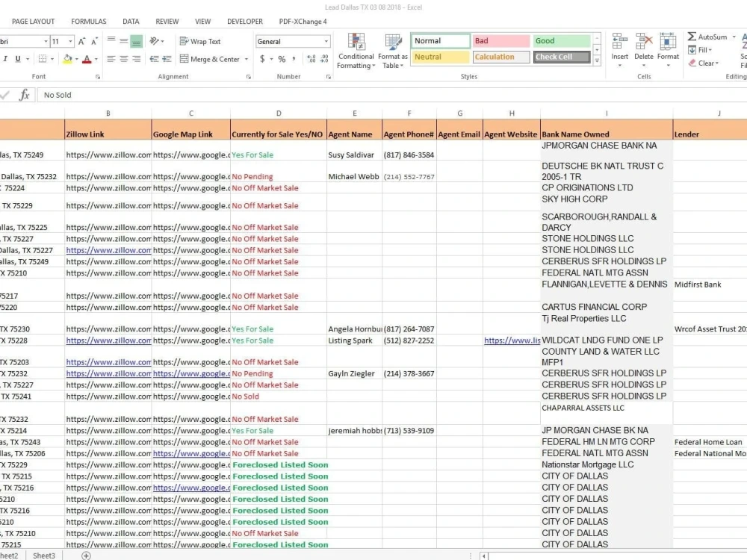Select Middle Align icon
747x560 pixels.
click(x=123, y=41)
